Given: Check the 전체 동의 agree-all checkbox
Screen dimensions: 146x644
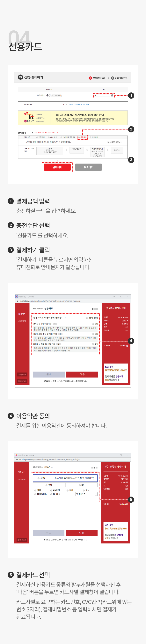Looking at the screenshot, I should [x=87, y=318].
